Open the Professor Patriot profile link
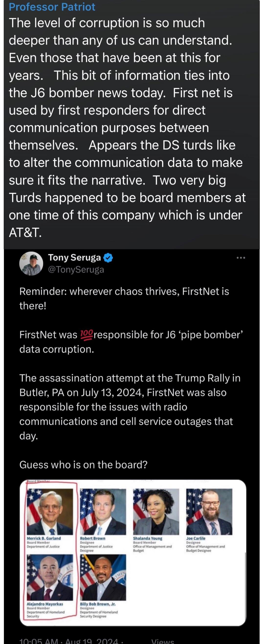Image resolution: width=264 pixels, height=644 pixels. coord(51,7)
